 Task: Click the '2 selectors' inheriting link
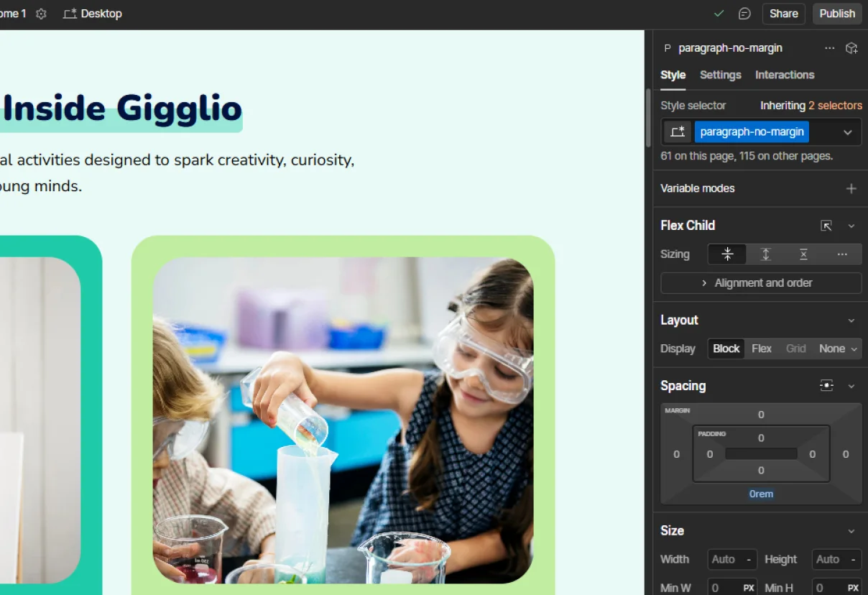[x=835, y=106]
